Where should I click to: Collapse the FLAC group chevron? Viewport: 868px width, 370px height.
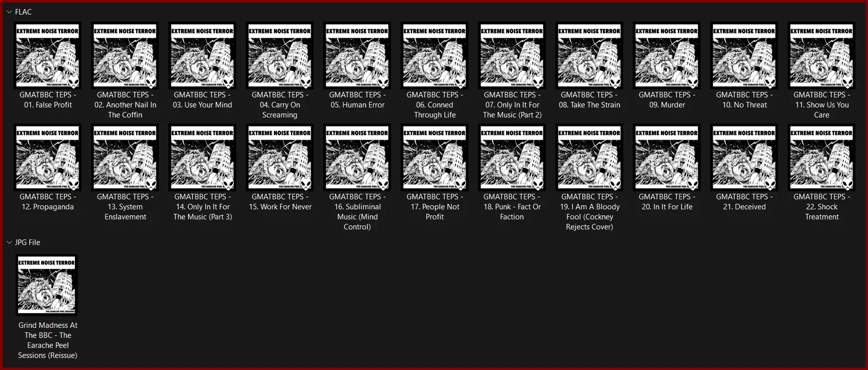click(9, 12)
